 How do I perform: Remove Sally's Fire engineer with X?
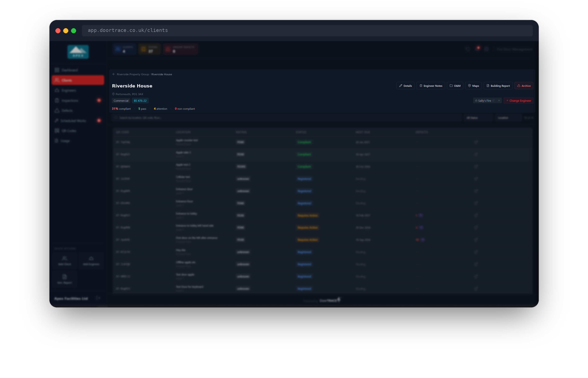pos(499,100)
